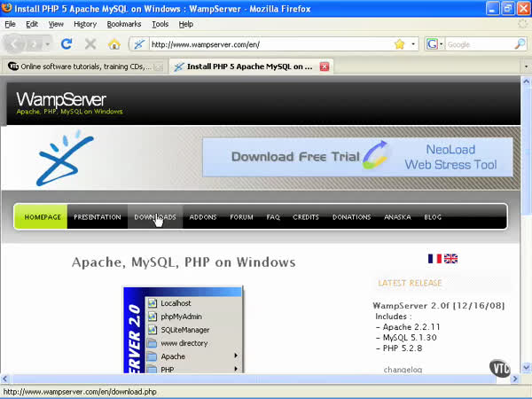Open the URL history dropdown arrow

click(x=412, y=43)
